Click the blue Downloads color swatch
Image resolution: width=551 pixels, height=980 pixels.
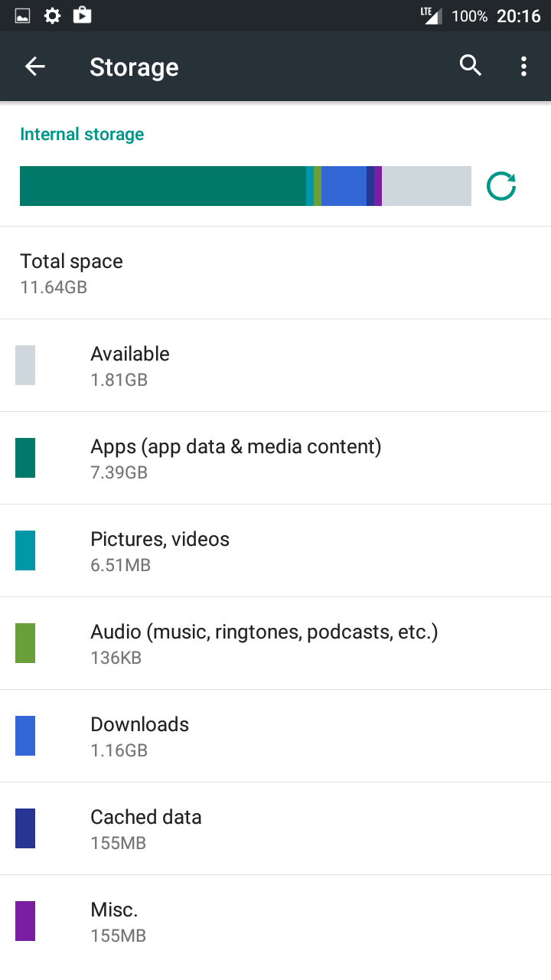pyautogui.click(x=25, y=736)
